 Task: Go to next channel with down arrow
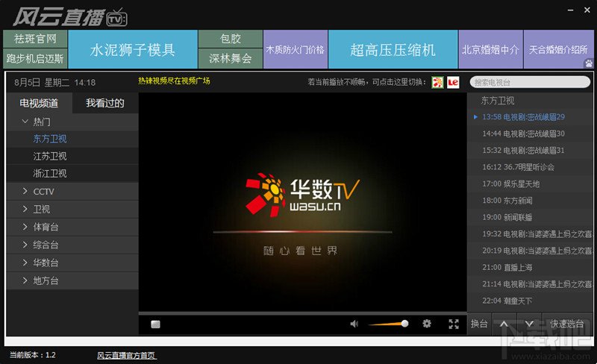coord(529,324)
